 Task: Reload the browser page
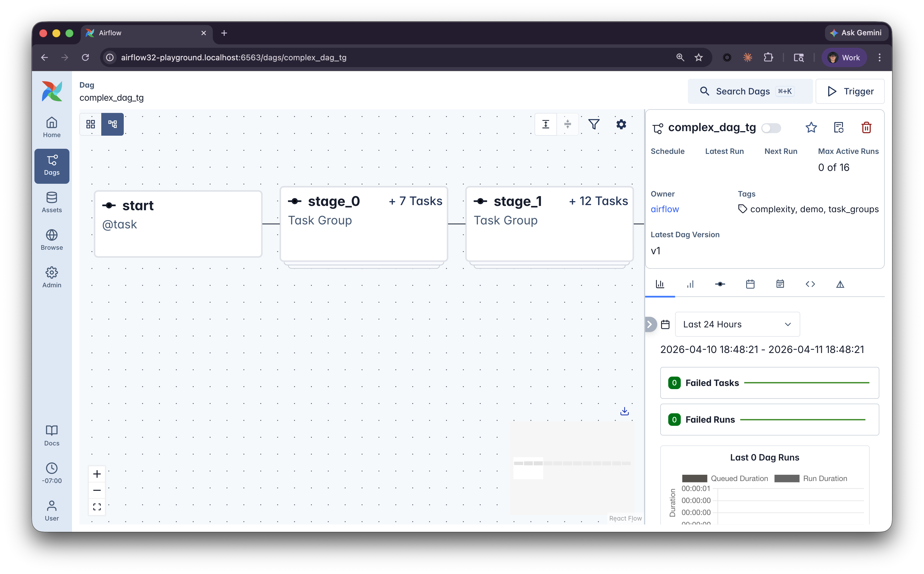pyautogui.click(x=85, y=57)
